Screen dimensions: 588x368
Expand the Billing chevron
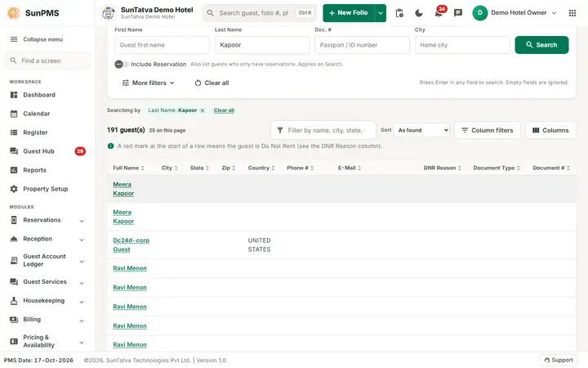coord(82,321)
